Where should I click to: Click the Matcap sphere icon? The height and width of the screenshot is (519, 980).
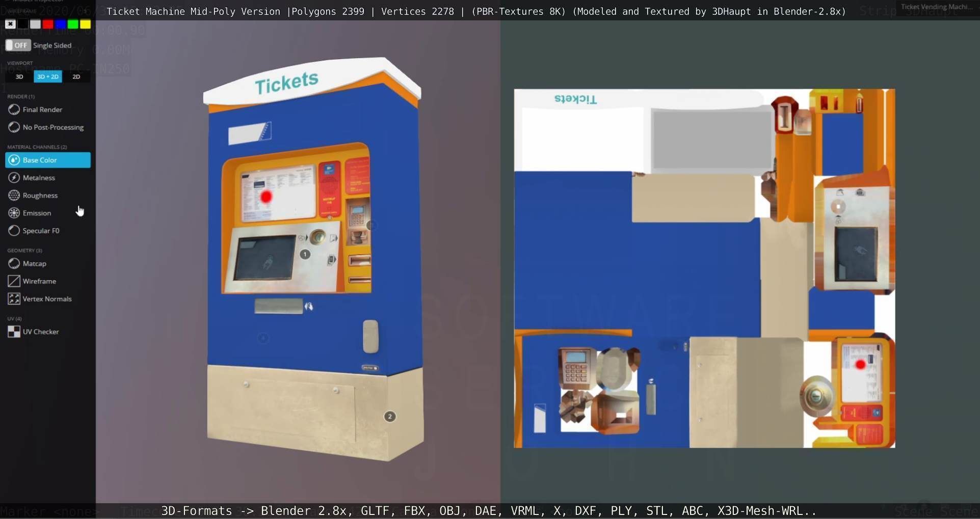point(14,263)
